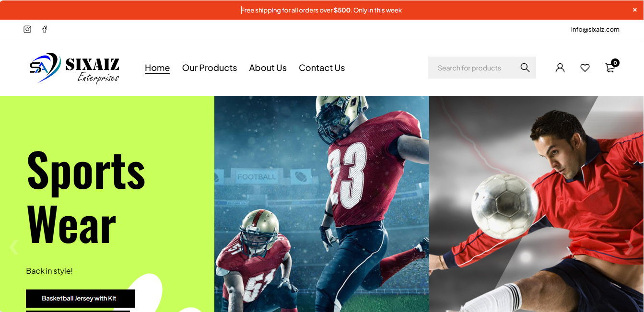Image resolution: width=644 pixels, height=312 pixels.
Task: Open the wishlist heart icon
Action: (585, 68)
